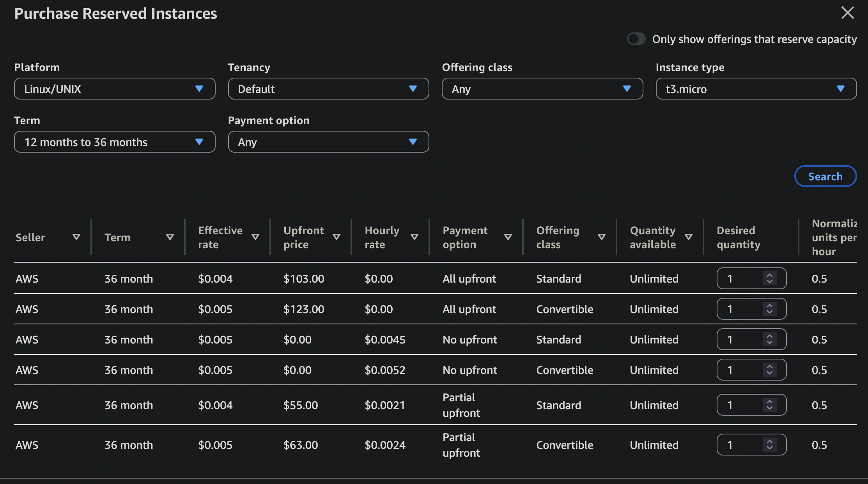
Task: Sort by Upfront price arrow icon
Action: point(337,237)
